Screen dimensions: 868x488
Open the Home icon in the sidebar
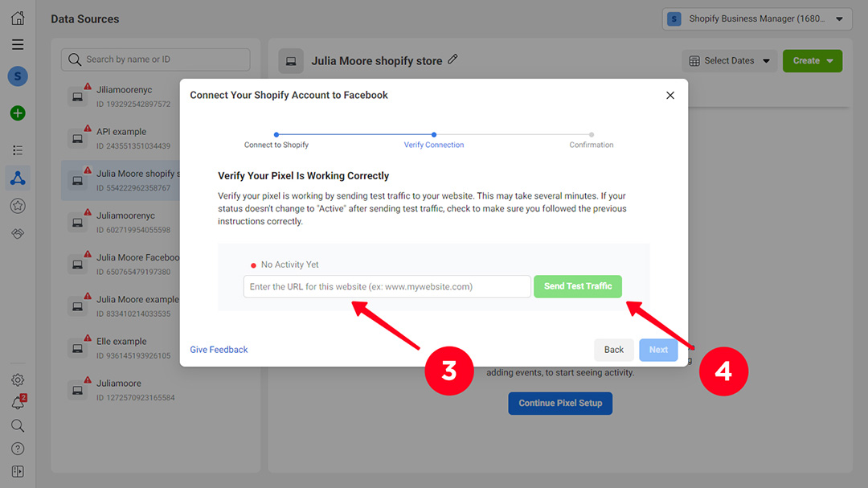click(x=18, y=18)
